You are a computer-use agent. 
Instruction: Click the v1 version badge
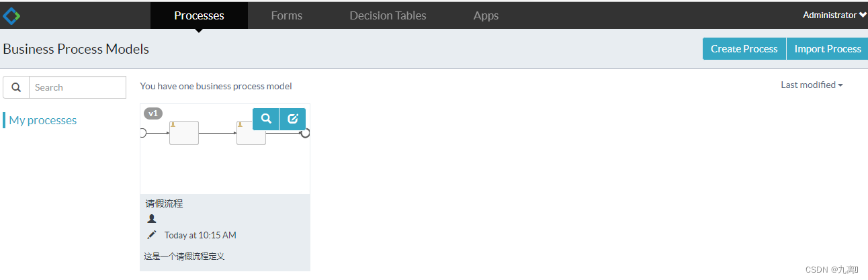pos(153,113)
